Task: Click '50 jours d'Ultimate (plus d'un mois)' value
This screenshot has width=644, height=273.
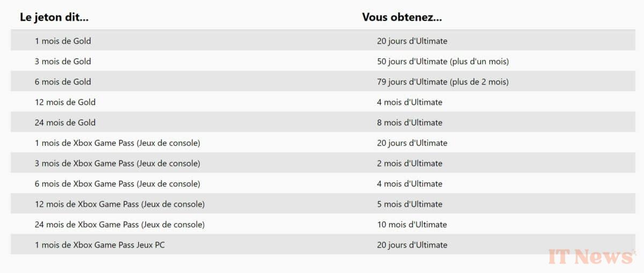Action: tap(443, 61)
